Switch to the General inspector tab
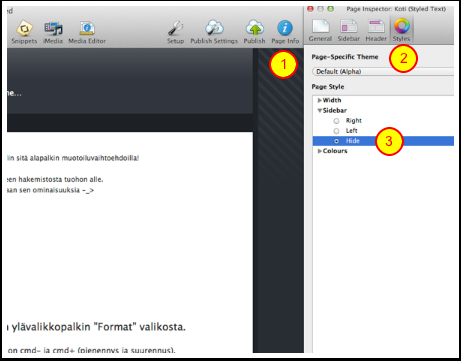The width and height of the screenshot is (461, 361). (320, 30)
